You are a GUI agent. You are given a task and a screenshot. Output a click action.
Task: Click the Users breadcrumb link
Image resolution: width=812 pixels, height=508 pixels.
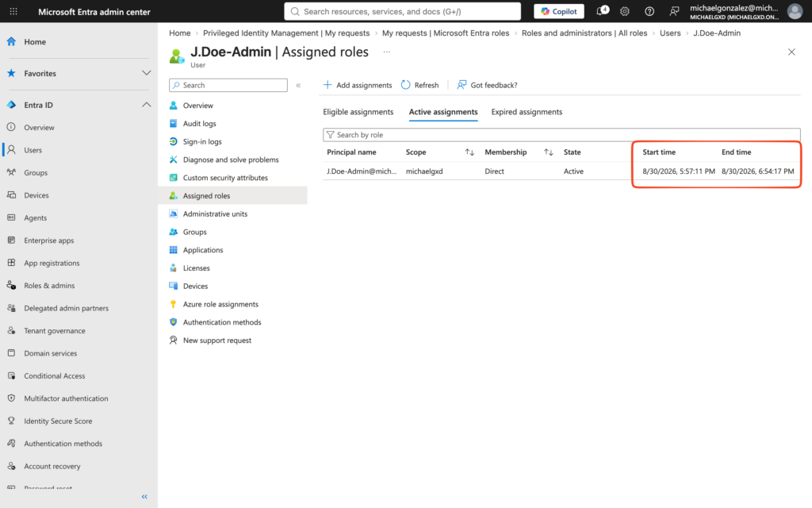coord(670,33)
